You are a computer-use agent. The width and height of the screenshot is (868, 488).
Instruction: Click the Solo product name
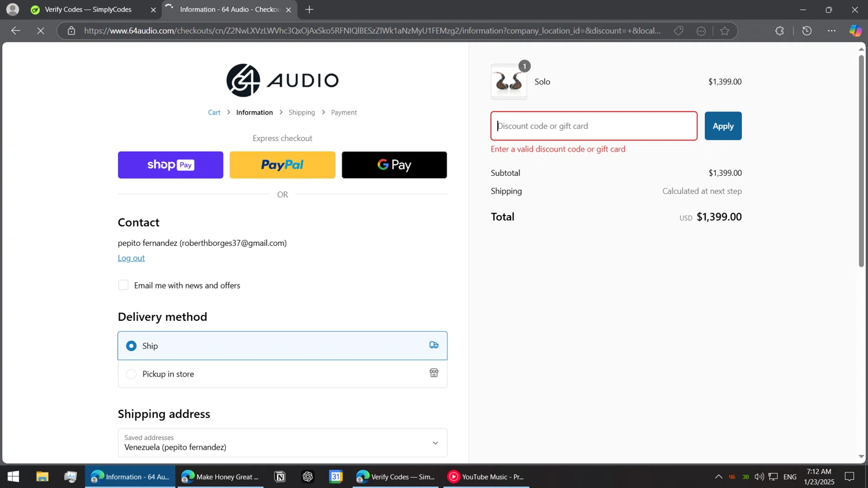point(542,82)
